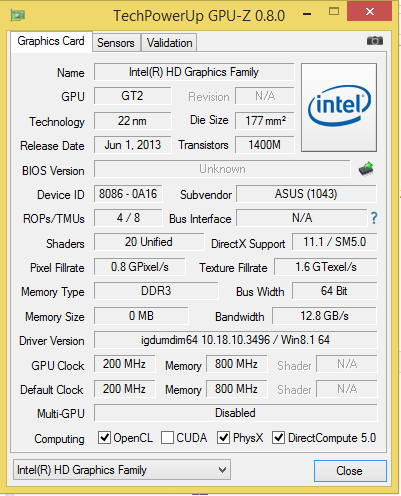Click the Intel vendor logo

(x=339, y=107)
